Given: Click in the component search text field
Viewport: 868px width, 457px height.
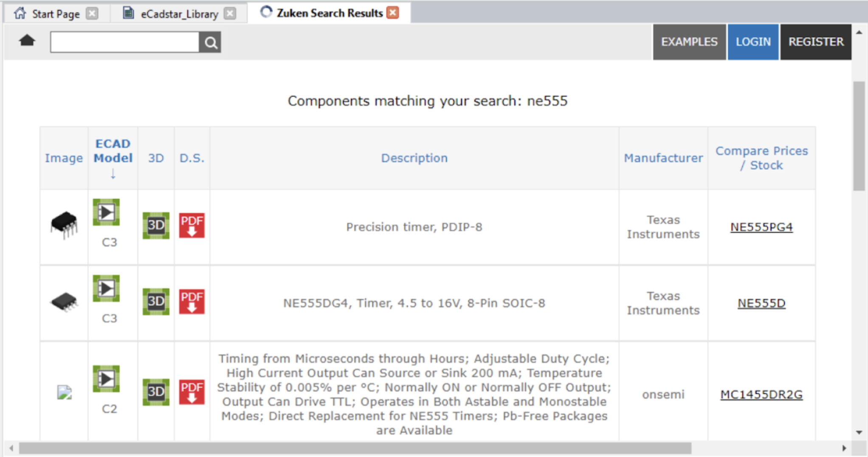Looking at the screenshot, I should coord(124,42).
